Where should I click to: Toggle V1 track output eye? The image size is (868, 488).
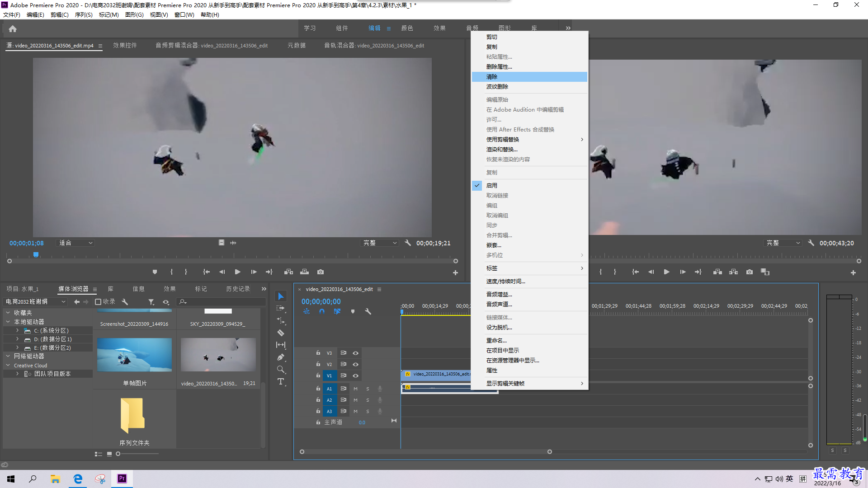tap(356, 376)
